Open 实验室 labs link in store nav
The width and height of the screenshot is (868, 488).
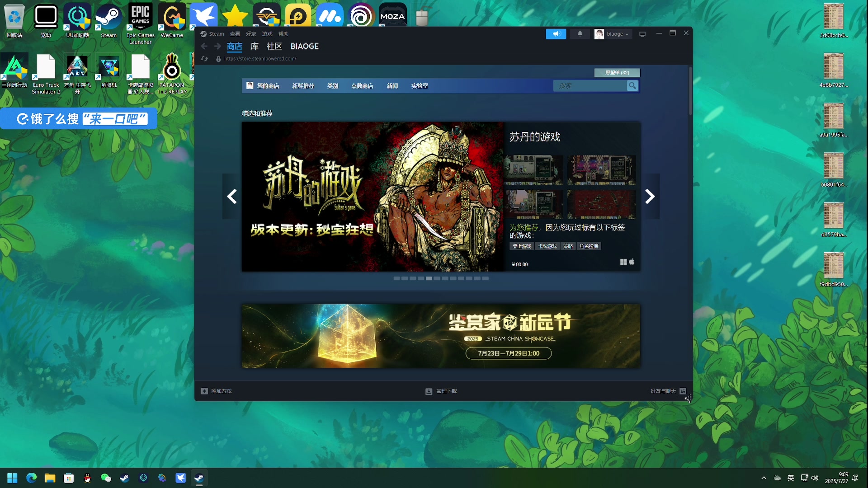pyautogui.click(x=420, y=86)
